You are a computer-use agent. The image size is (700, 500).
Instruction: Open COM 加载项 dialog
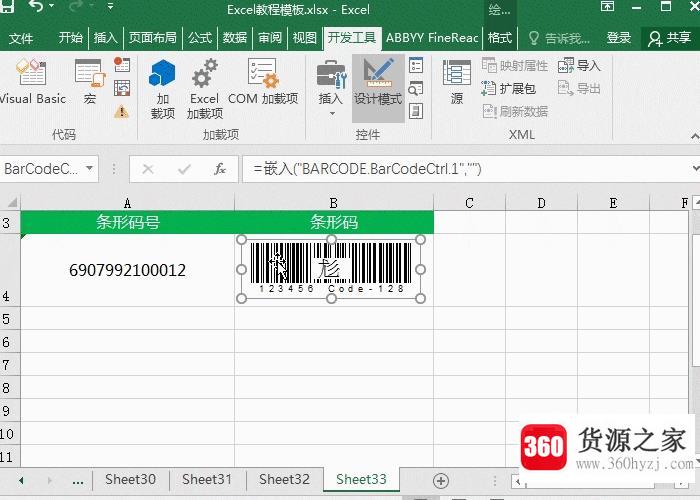[x=263, y=83]
